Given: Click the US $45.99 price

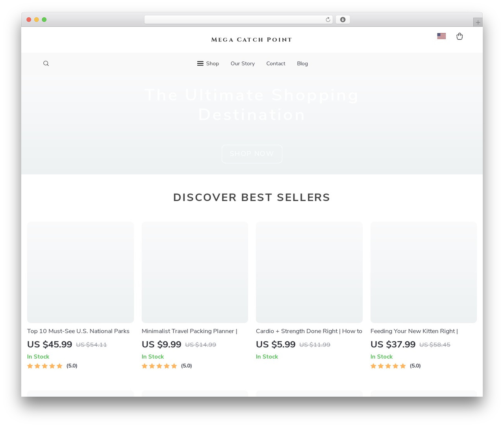Looking at the screenshot, I should click(50, 344).
